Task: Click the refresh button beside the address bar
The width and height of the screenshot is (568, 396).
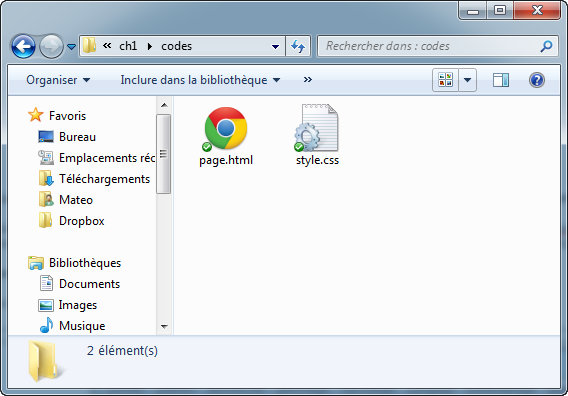Action: point(298,46)
